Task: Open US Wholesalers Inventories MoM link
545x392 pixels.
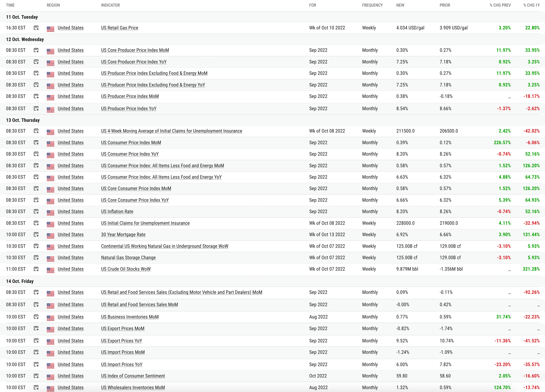Action: 133,387
